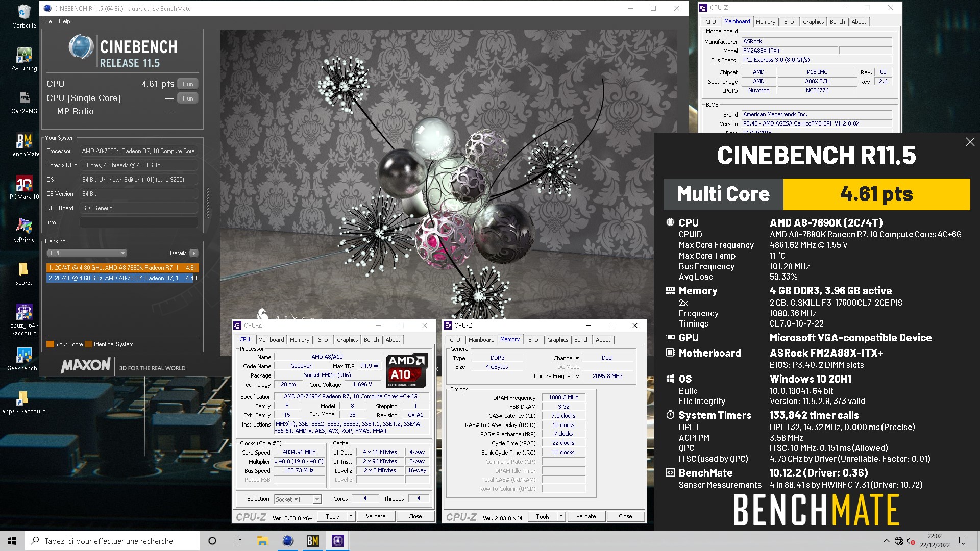
Task: Click the AMD A10 processor logo
Action: coord(406,370)
